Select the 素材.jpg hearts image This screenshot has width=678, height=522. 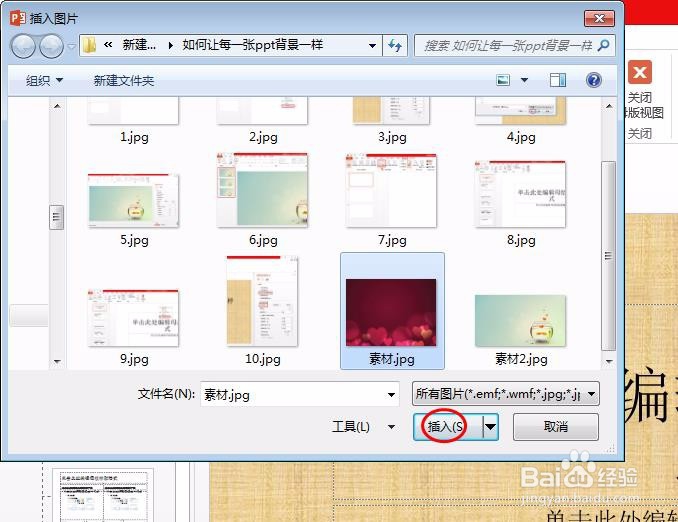[392, 311]
